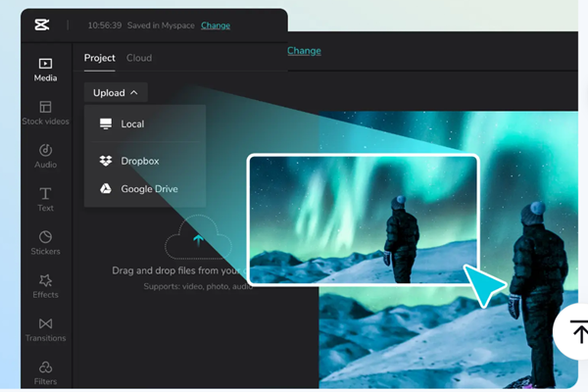This screenshot has width=588, height=392.
Task: Switch to the Project tab
Action: click(99, 58)
